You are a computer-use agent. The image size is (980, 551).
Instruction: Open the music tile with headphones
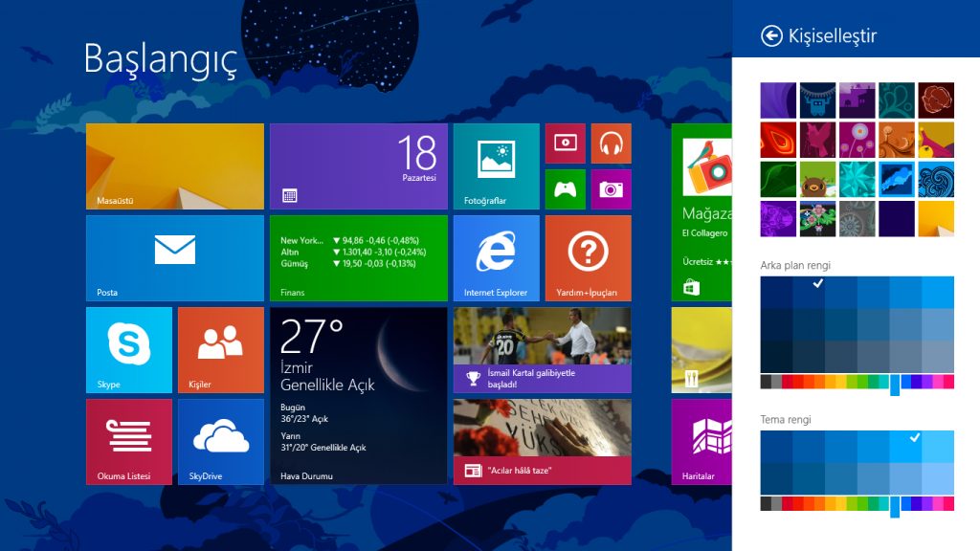tap(612, 143)
